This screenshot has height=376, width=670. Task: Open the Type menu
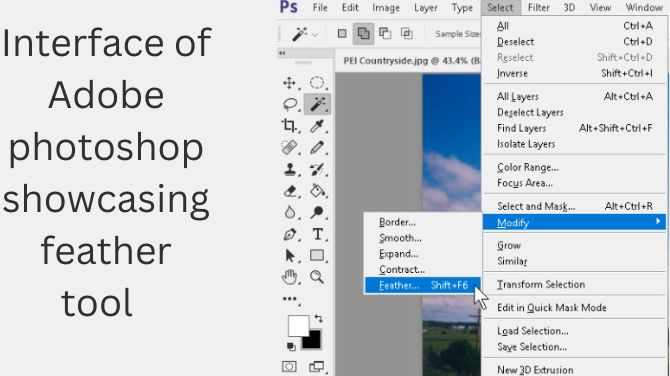[x=462, y=8]
